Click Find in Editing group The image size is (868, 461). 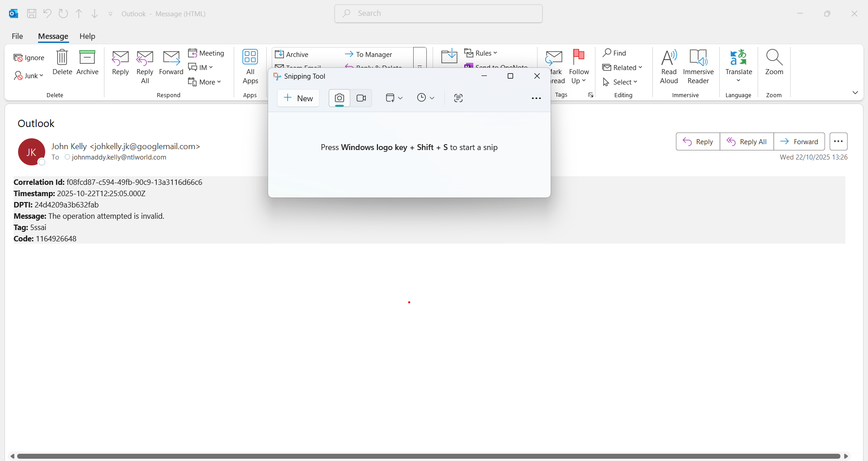(x=614, y=53)
